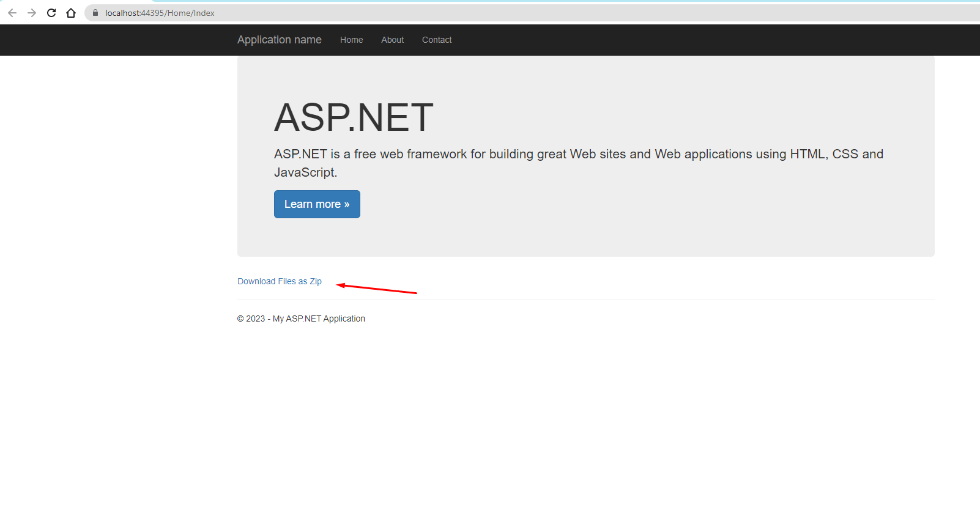The height and width of the screenshot is (519, 980).
Task: Click the large ASP.NET heading
Action: tap(354, 117)
